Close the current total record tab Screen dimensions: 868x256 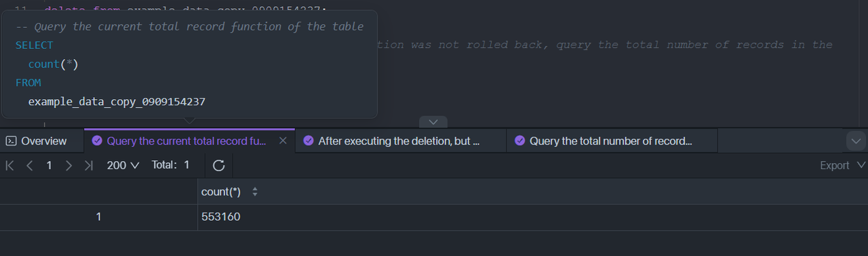[283, 141]
